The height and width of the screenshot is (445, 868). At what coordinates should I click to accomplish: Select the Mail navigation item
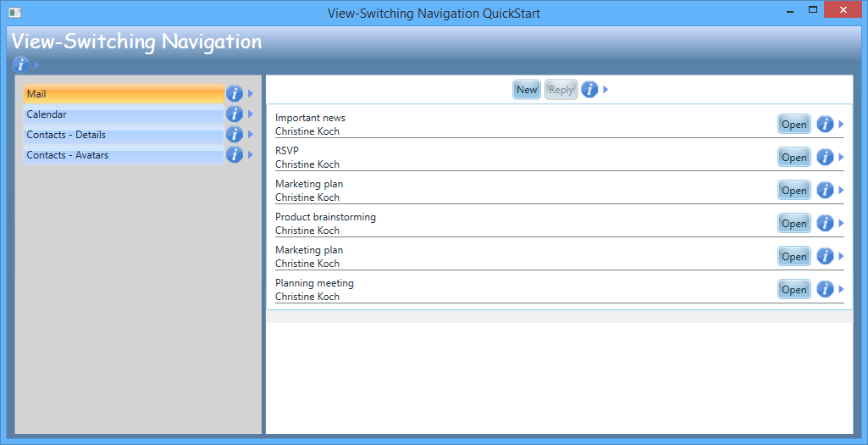[x=124, y=93]
